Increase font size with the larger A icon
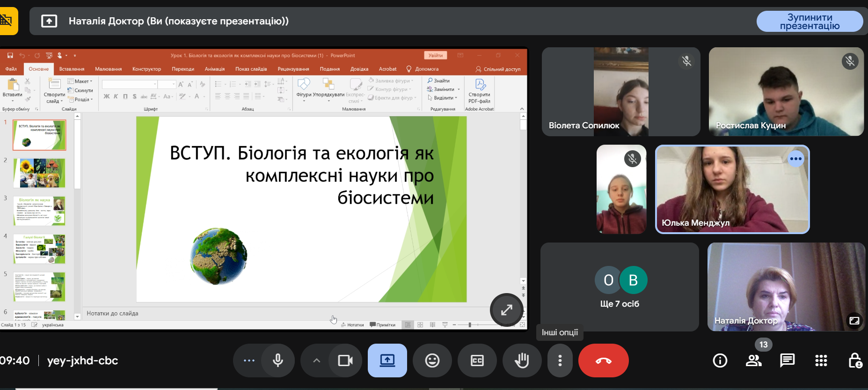This screenshot has width=868, height=390. pos(181,84)
